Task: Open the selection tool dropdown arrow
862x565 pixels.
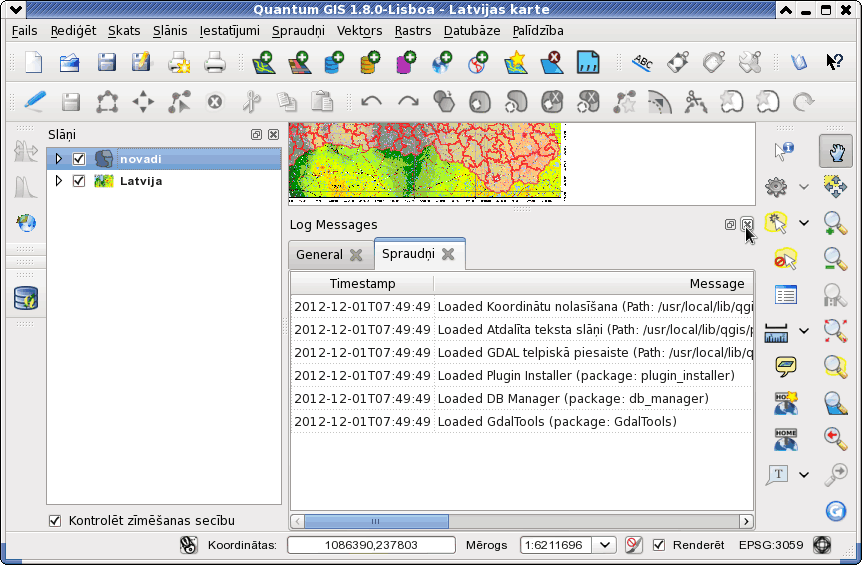Action: tap(804, 223)
